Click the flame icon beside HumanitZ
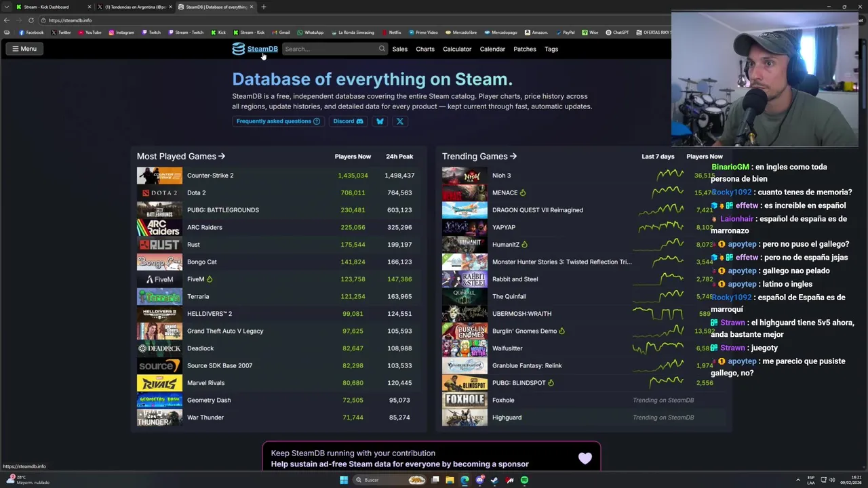The height and width of the screenshot is (488, 868). pos(525,245)
